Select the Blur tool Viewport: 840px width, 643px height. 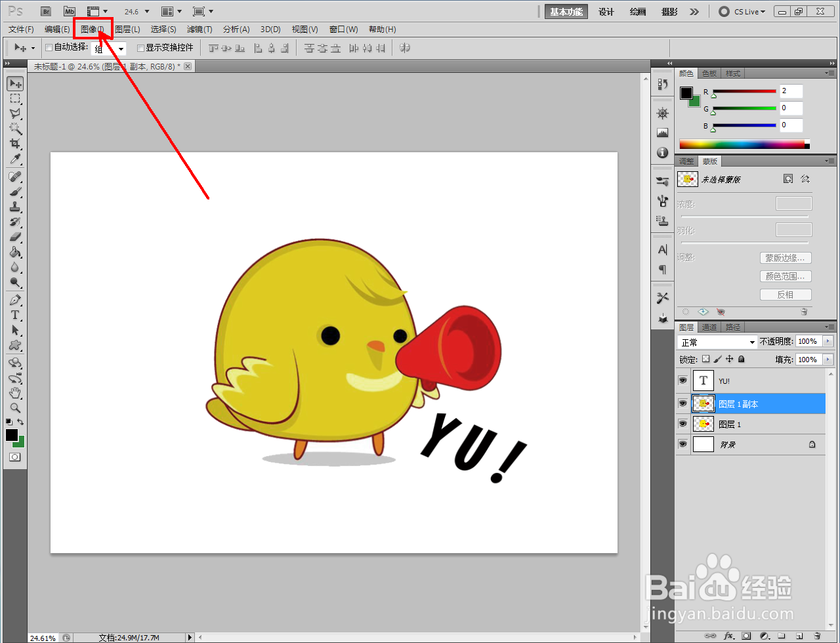(x=15, y=267)
